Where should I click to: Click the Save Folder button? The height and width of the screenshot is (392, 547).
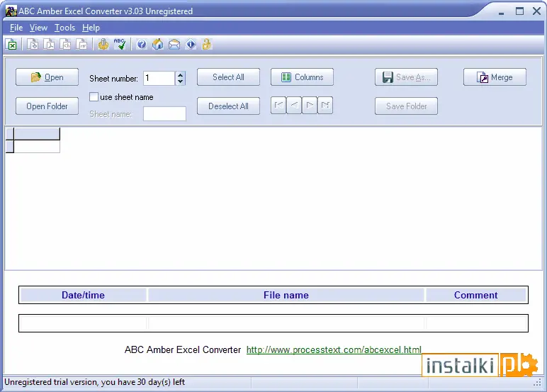tap(407, 106)
